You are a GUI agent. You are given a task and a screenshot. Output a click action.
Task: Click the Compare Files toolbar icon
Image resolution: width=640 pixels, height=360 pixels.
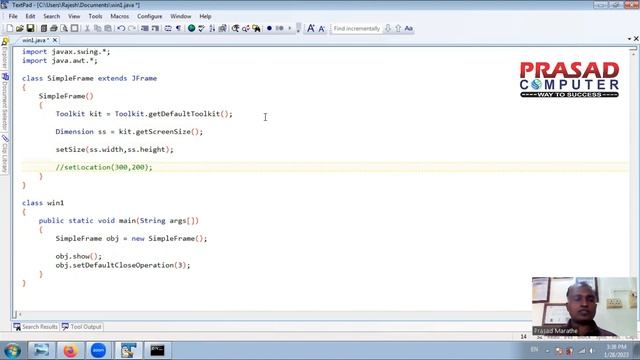coord(222,29)
